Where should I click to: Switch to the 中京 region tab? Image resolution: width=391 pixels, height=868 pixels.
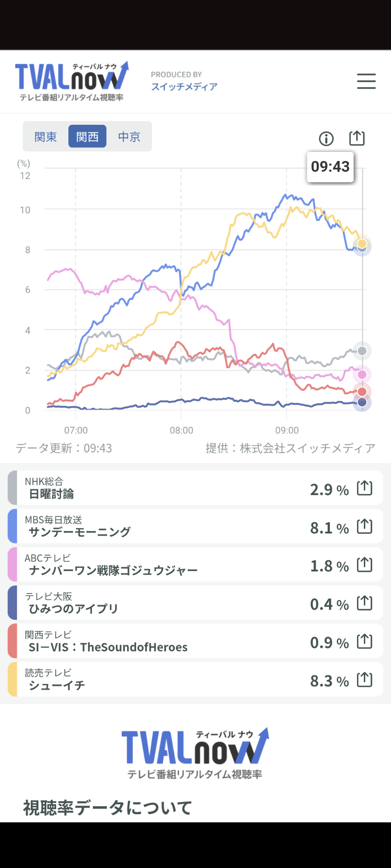tap(129, 137)
